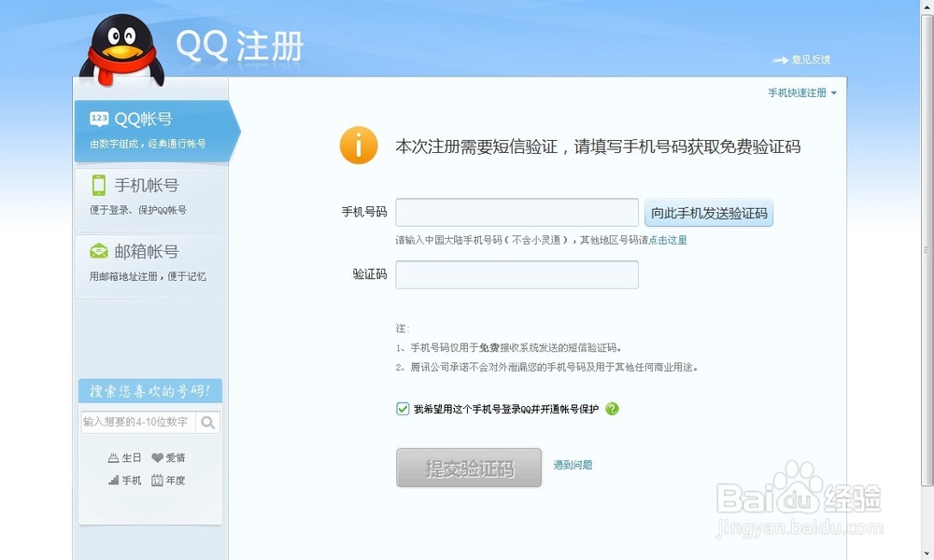Click the calendar icon next to 年度
The width and height of the screenshot is (934, 560).
click(157, 481)
